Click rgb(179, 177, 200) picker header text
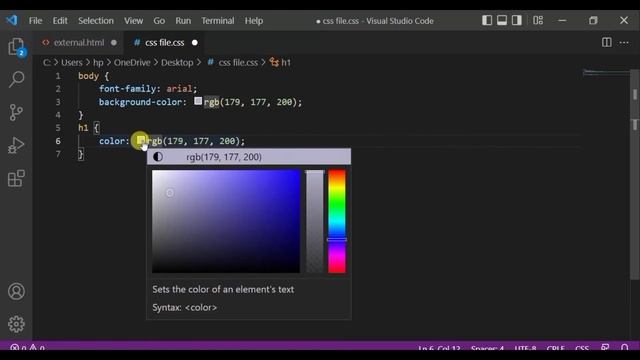This screenshot has height=360, width=640. (224, 157)
